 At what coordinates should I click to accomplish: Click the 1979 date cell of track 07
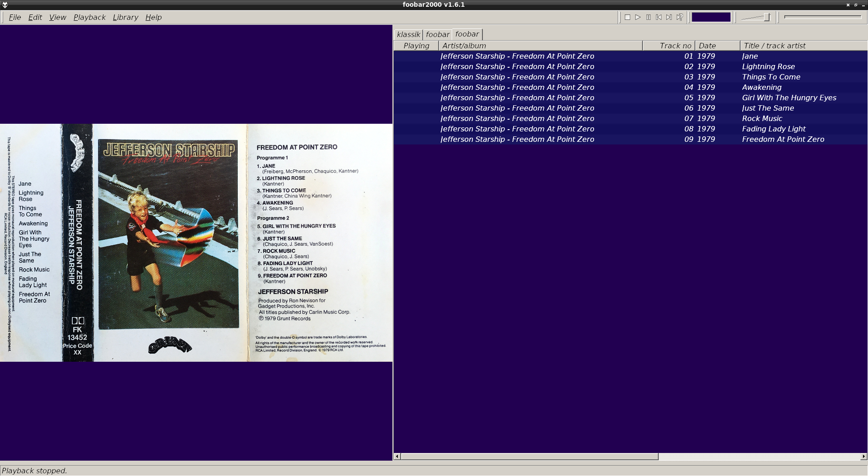pyautogui.click(x=706, y=118)
